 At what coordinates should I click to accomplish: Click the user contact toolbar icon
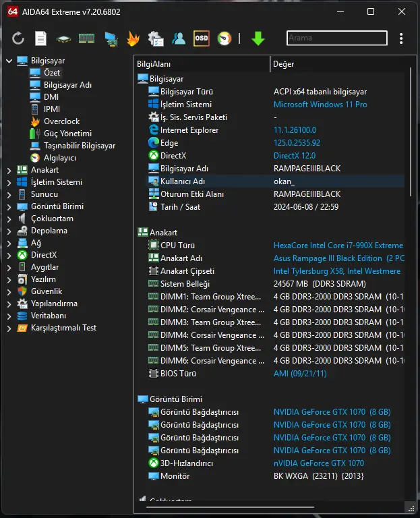(178, 38)
